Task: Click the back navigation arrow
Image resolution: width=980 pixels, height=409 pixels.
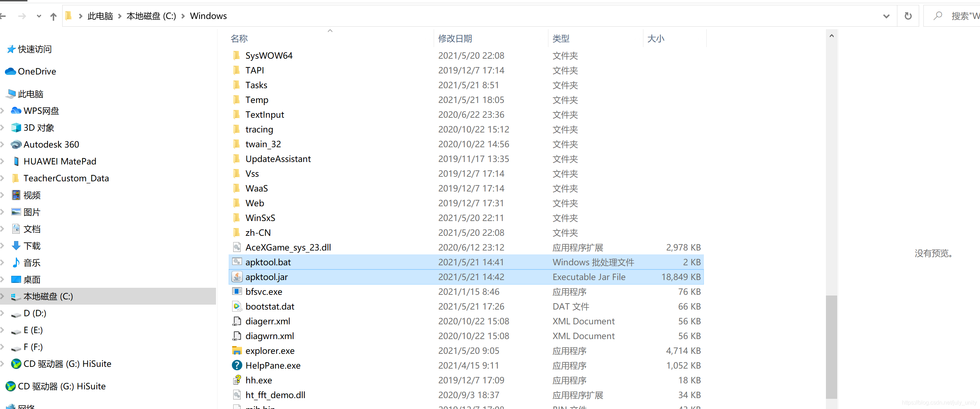Action: click(3, 16)
